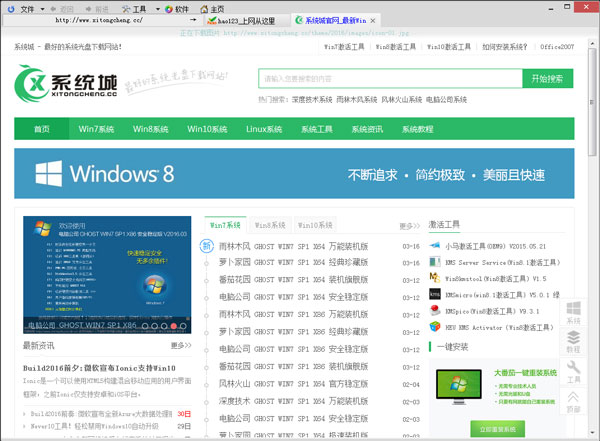Expand the dropdown arrow beside 文件
This screenshot has height=441, width=600.
(x=42, y=9)
